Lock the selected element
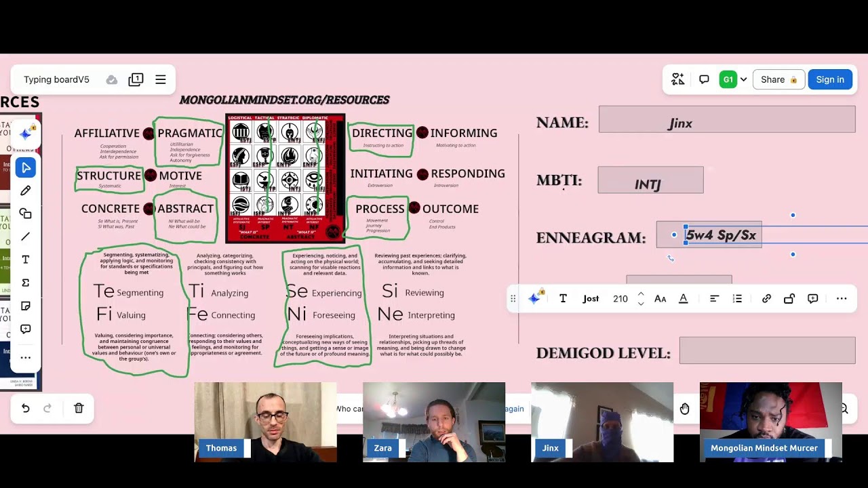The image size is (868, 488). 789,298
